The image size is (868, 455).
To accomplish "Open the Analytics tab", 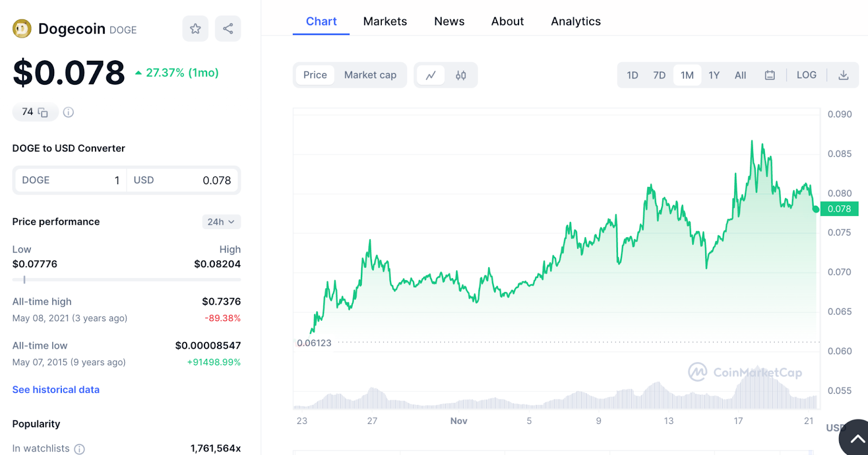I will 576,22.
